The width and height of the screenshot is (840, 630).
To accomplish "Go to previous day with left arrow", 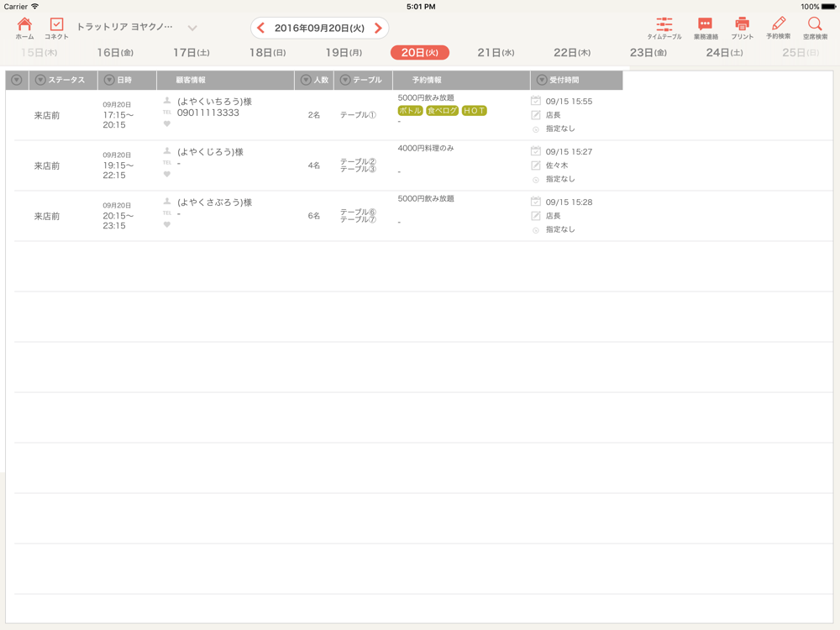I will (x=261, y=29).
